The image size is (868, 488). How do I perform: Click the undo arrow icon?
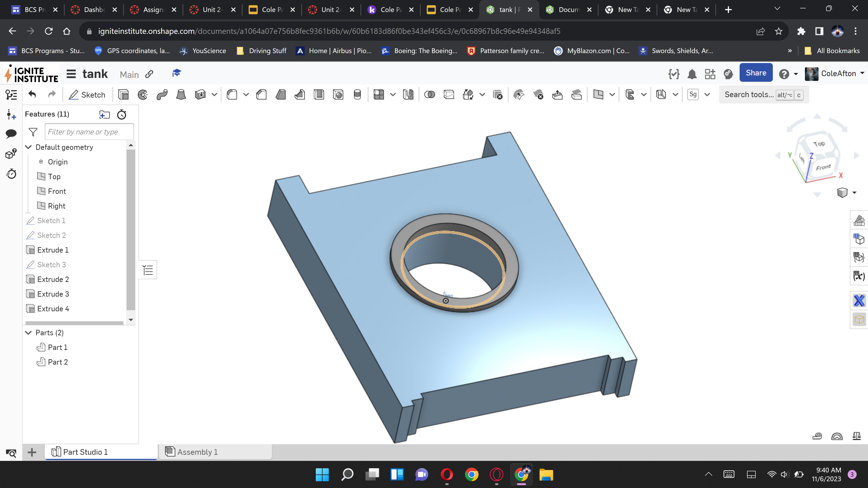[x=32, y=95]
